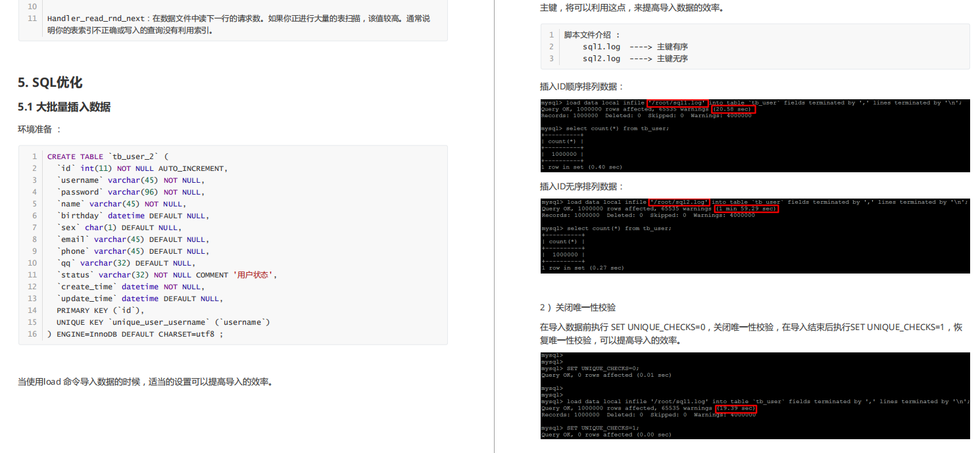Click the caption "插入ID顺序排列数据:"
The image size is (980, 453).
tap(582, 87)
